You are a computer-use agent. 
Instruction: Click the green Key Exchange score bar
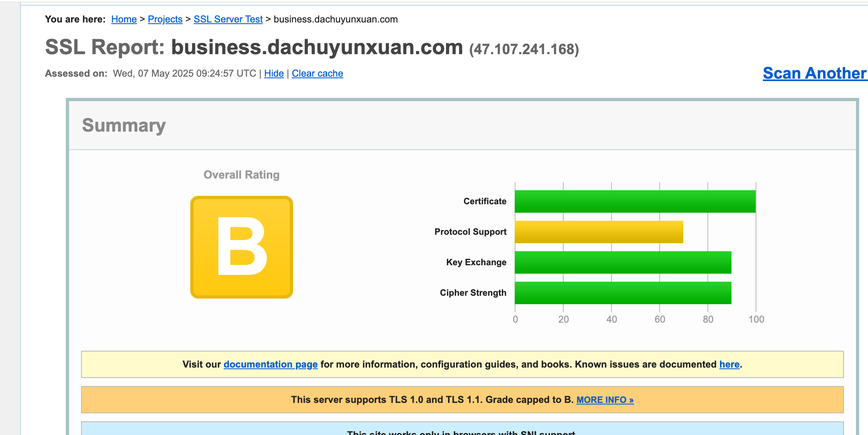pyautogui.click(x=623, y=262)
